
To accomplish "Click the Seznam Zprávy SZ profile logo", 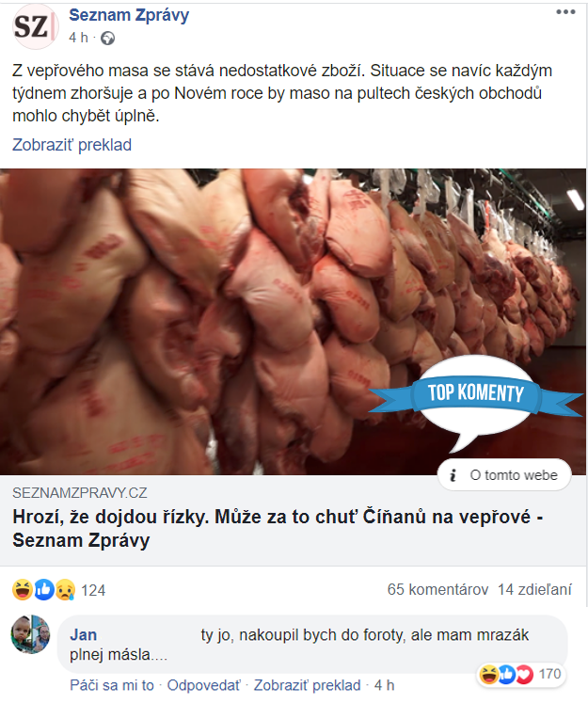I will [35, 26].
